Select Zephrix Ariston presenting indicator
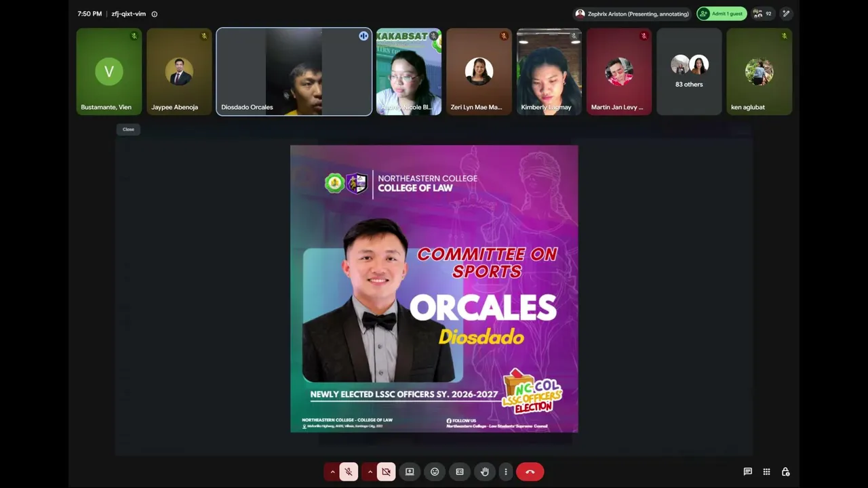868x488 pixels. point(632,14)
